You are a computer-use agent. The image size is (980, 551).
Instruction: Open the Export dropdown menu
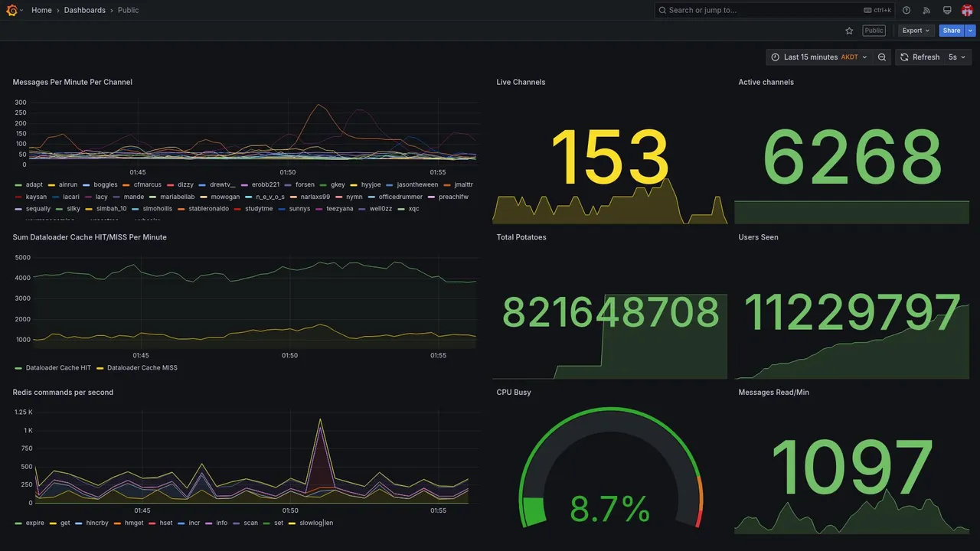pyautogui.click(x=916, y=31)
